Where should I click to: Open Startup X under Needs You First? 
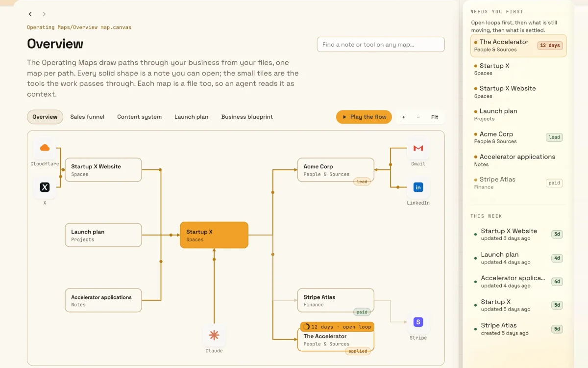(518, 69)
